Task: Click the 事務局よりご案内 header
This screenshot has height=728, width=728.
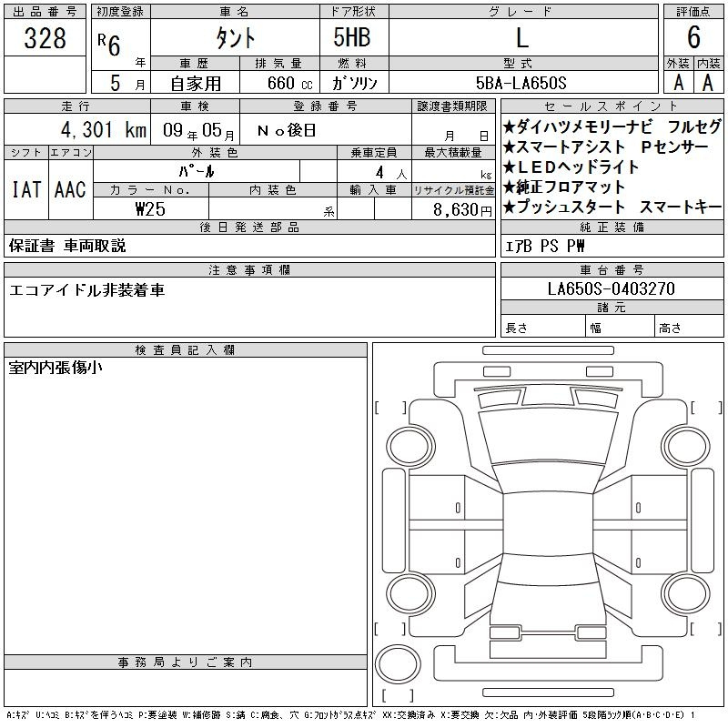Action: click(x=186, y=662)
